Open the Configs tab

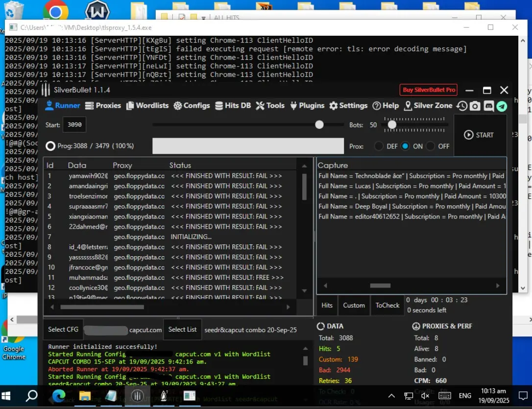click(x=192, y=105)
